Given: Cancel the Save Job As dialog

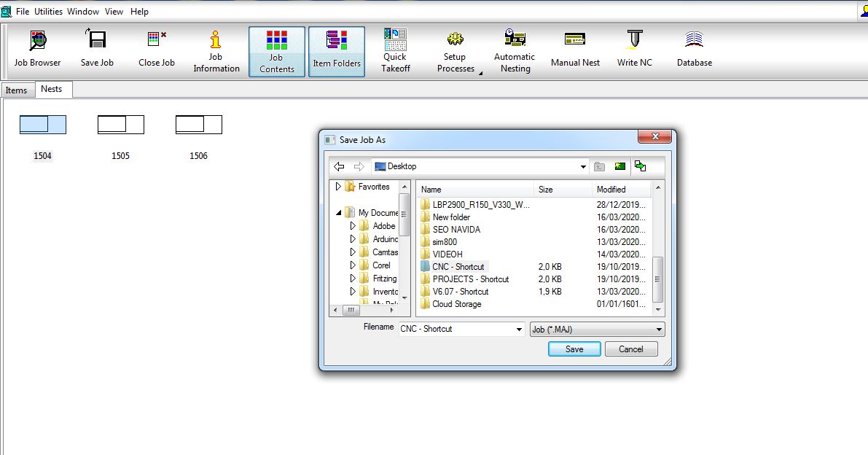Looking at the screenshot, I should click(631, 349).
